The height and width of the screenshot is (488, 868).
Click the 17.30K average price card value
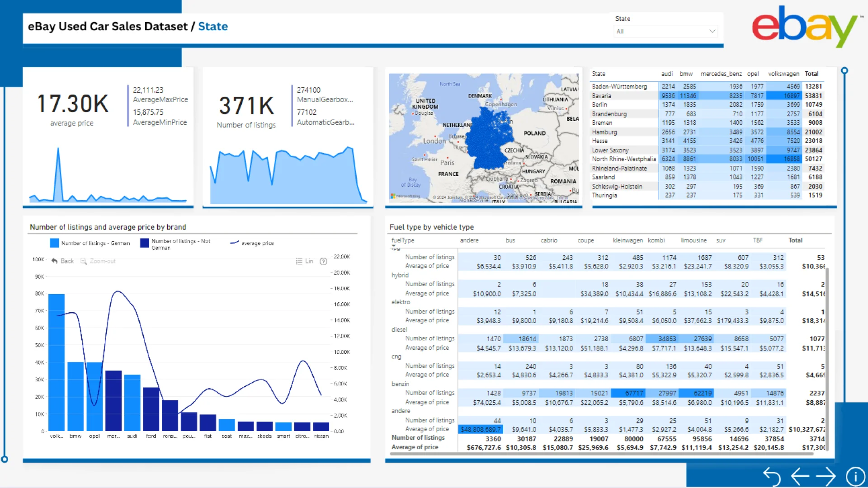pos(72,103)
